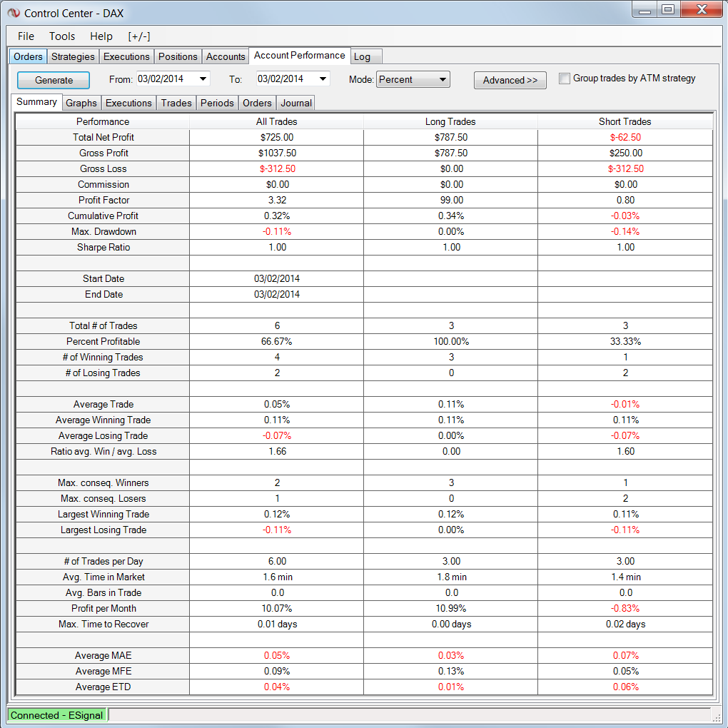Click the Average MAE row label
Image resolution: width=728 pixels, height=728 pixels.
coord(103,656)
